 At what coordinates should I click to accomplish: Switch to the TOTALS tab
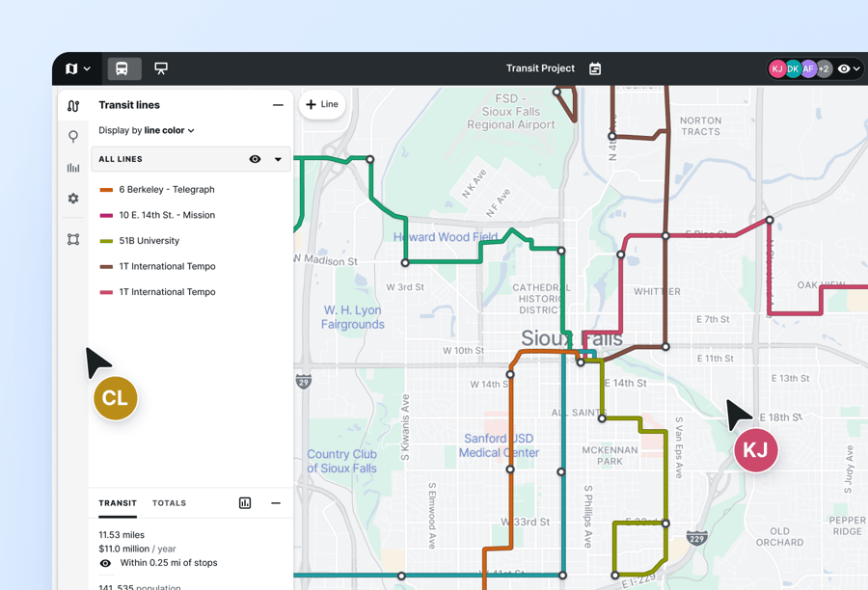(x=169, y=503)
